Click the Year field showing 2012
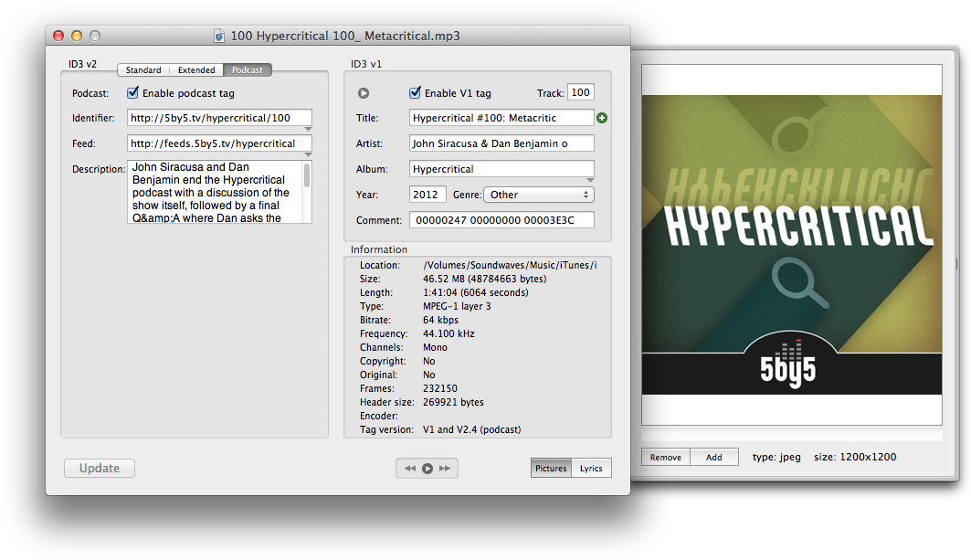 (427, 195)
